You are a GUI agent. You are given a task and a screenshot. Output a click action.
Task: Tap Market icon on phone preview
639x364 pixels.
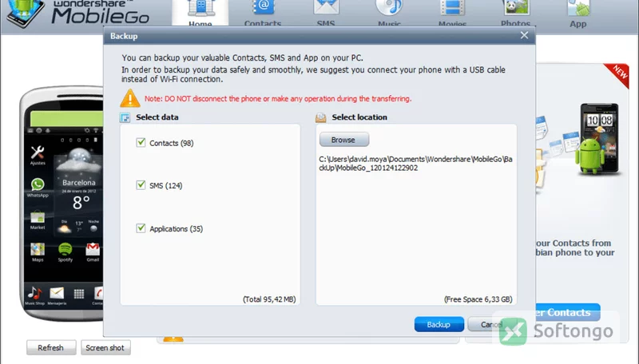point(38,220)
